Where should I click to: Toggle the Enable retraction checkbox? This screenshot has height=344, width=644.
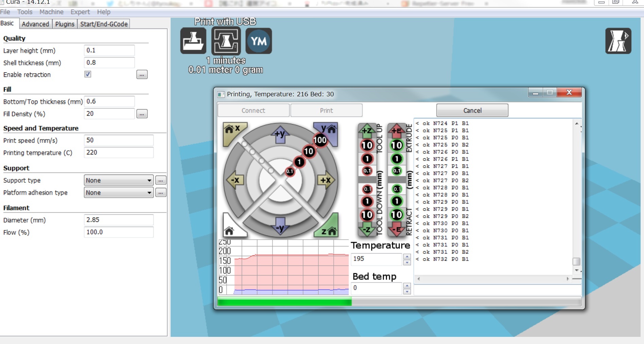tap(88, 74)
